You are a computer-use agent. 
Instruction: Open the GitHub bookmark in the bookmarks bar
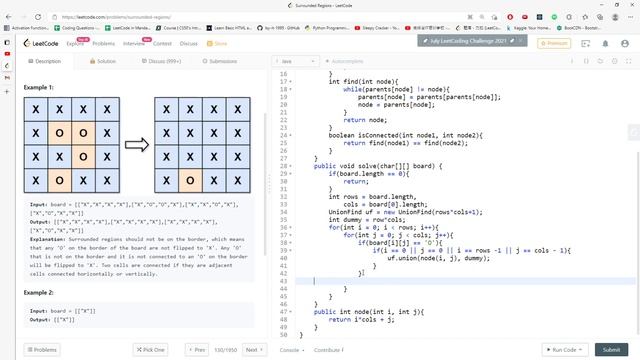[x=278, y=28]
